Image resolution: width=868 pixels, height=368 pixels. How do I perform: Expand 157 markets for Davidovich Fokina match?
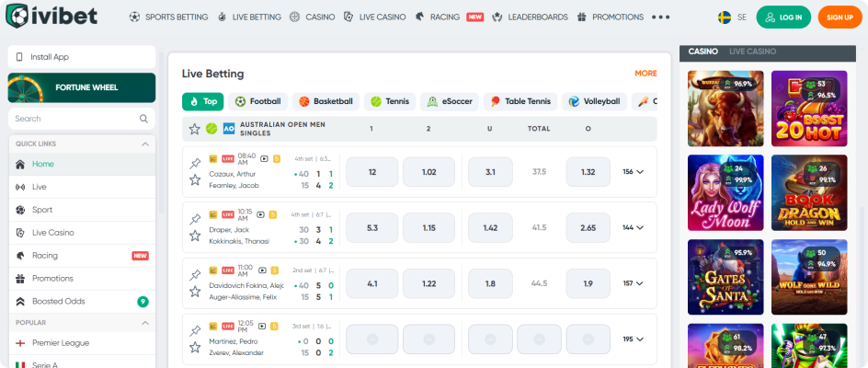point(633,283)
